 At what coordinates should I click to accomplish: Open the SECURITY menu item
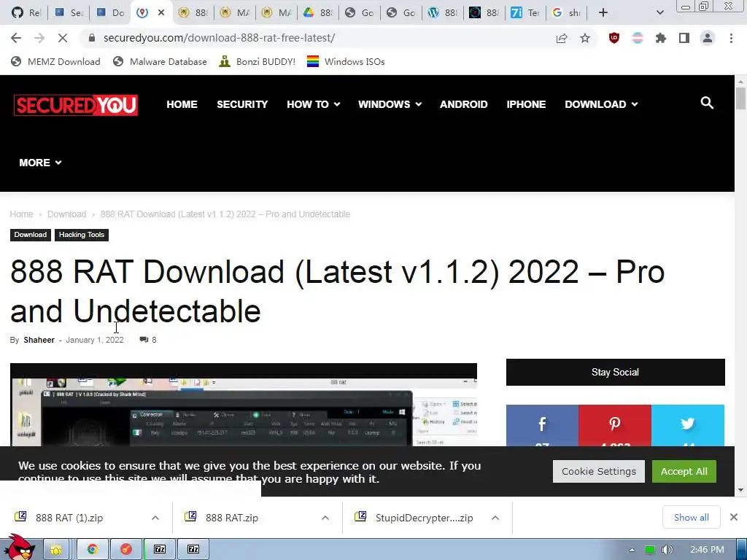point(242,104)
